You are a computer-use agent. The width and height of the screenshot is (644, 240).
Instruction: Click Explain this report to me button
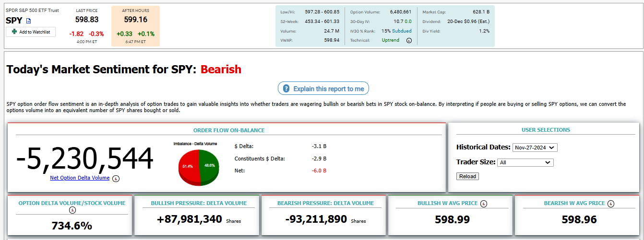coord(323,89)
